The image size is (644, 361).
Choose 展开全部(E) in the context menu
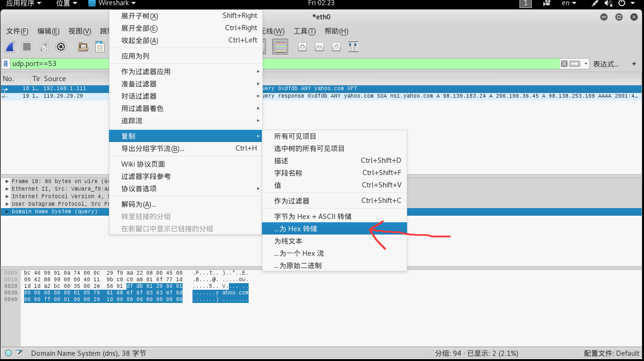pyautogui.click(x=186, y=28)
